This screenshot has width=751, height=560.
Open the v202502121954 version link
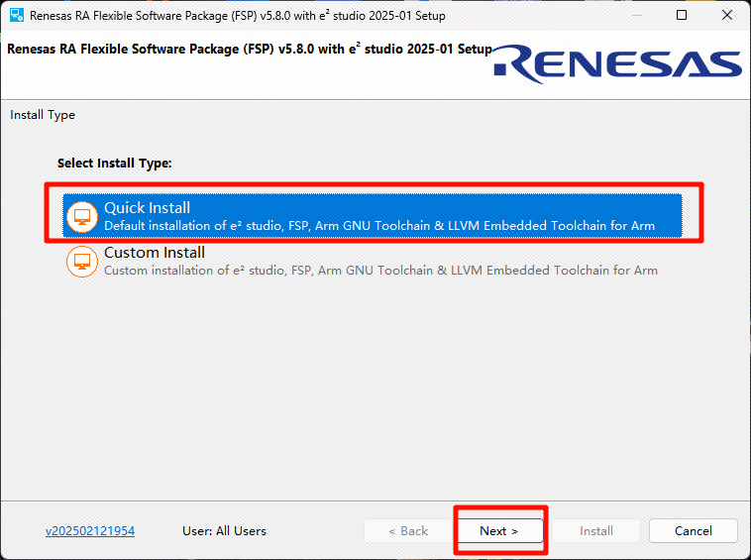90,531
